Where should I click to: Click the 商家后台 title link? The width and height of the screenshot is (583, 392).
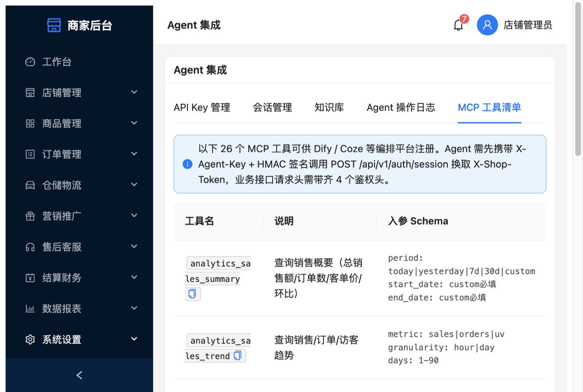(x=90, y=25)
